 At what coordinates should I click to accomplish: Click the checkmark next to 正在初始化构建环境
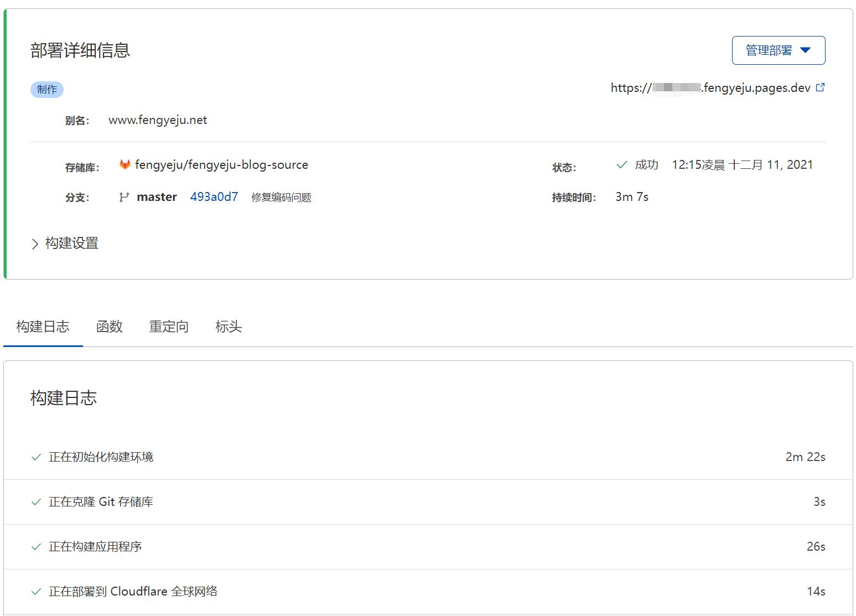[x=35, y=457]
